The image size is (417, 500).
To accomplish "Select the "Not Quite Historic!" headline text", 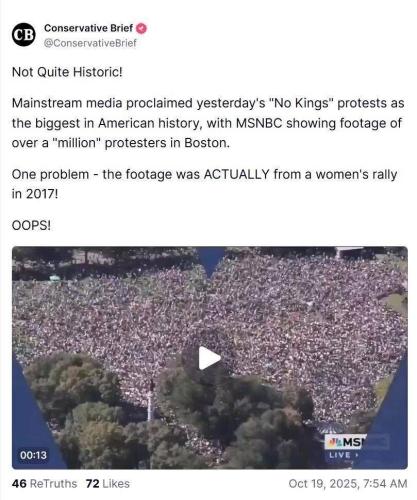I will [x=67, y=72].
